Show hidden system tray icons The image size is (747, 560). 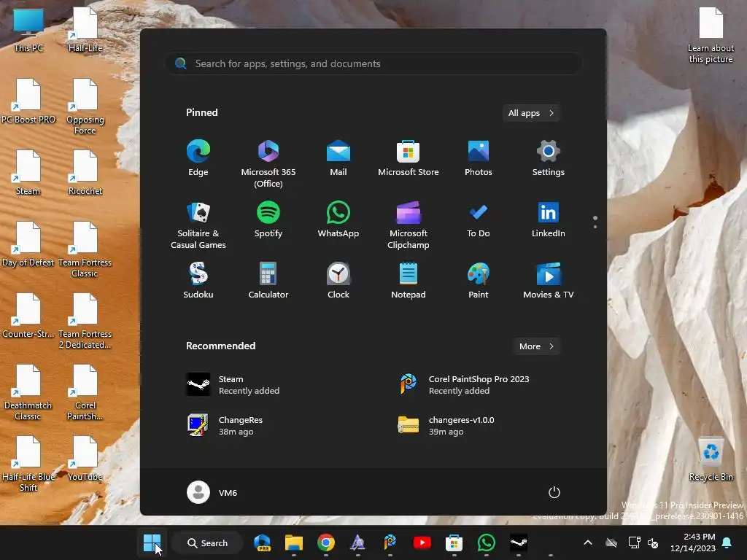point(588,542)
